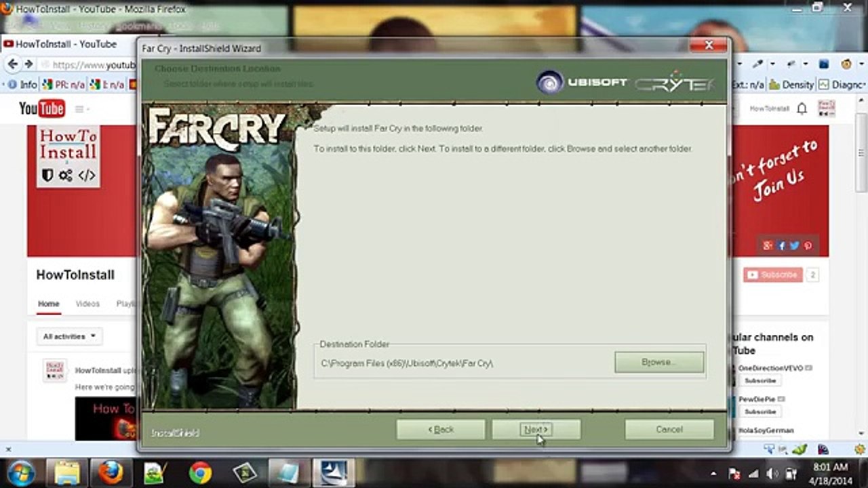Click the SEO toolbar Info item
This screenshot has height=488, width=868.
pyautogui.click(x=22, y=85)
